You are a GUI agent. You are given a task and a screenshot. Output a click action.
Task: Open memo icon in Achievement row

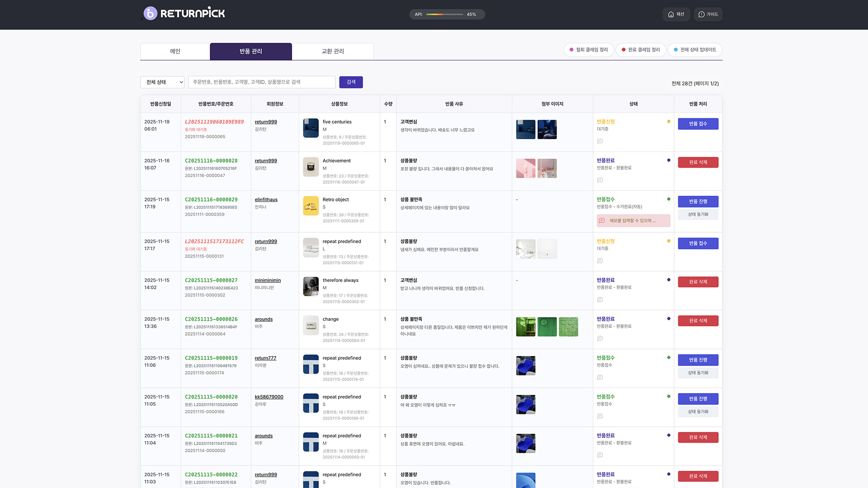[x=600, y=180]
